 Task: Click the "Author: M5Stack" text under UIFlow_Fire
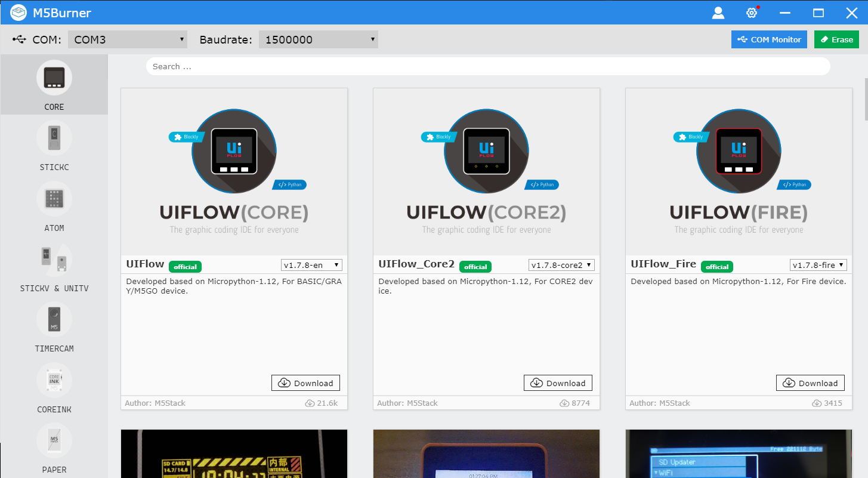coord(660,403)
